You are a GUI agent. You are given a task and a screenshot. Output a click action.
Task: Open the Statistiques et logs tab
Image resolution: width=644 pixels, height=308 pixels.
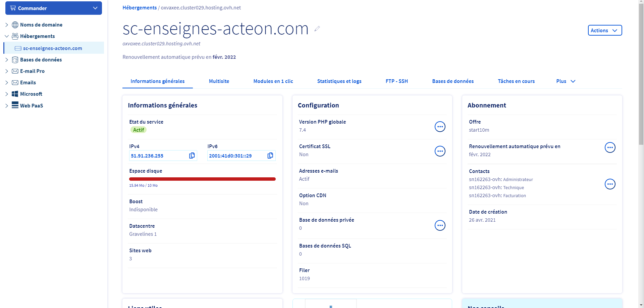[339, 81]
